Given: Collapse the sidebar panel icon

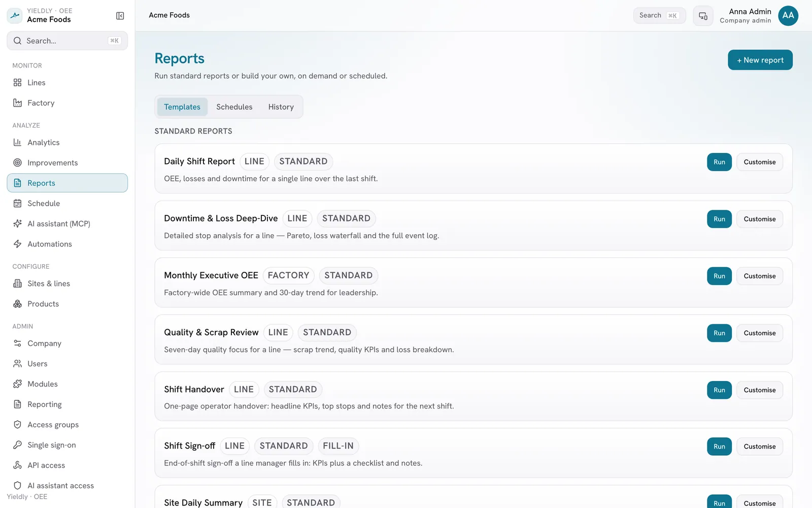Looking at the screenshot, I should click(120, 16).
